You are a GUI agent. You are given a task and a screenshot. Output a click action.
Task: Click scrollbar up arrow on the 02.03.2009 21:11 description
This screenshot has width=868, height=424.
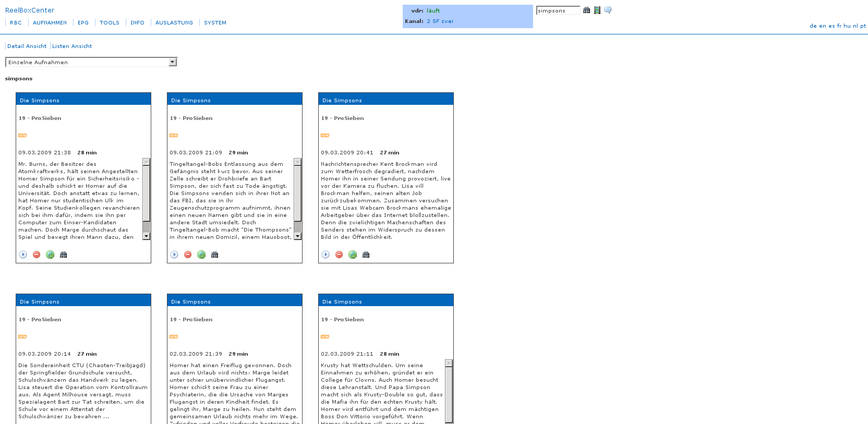pyautogui.click(x=449, y=363)
